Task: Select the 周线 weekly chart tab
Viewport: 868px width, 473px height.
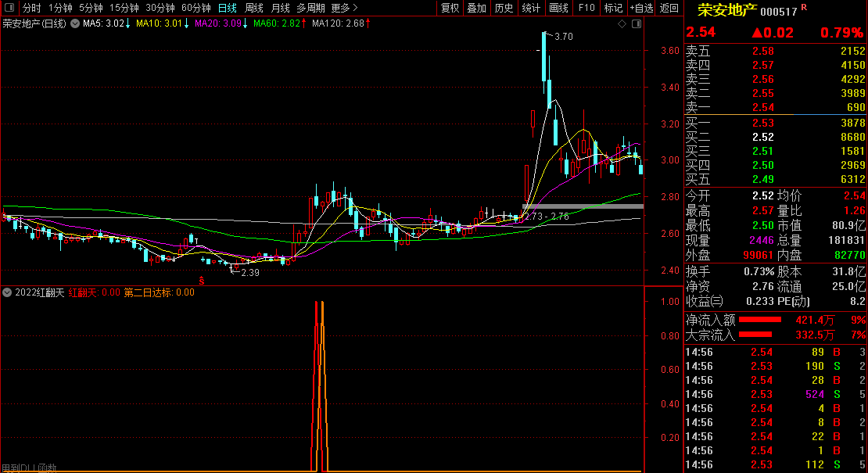Action: pos(254,8)
